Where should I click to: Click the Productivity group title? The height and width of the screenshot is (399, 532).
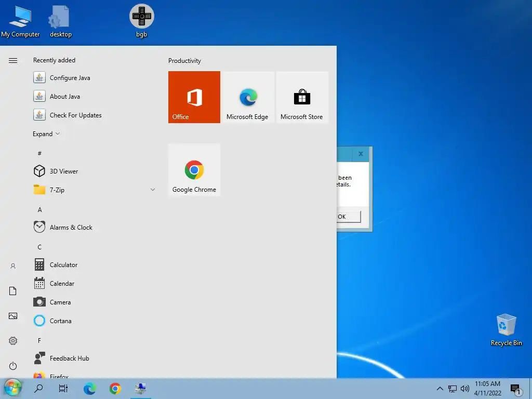(x=184, y=61)
